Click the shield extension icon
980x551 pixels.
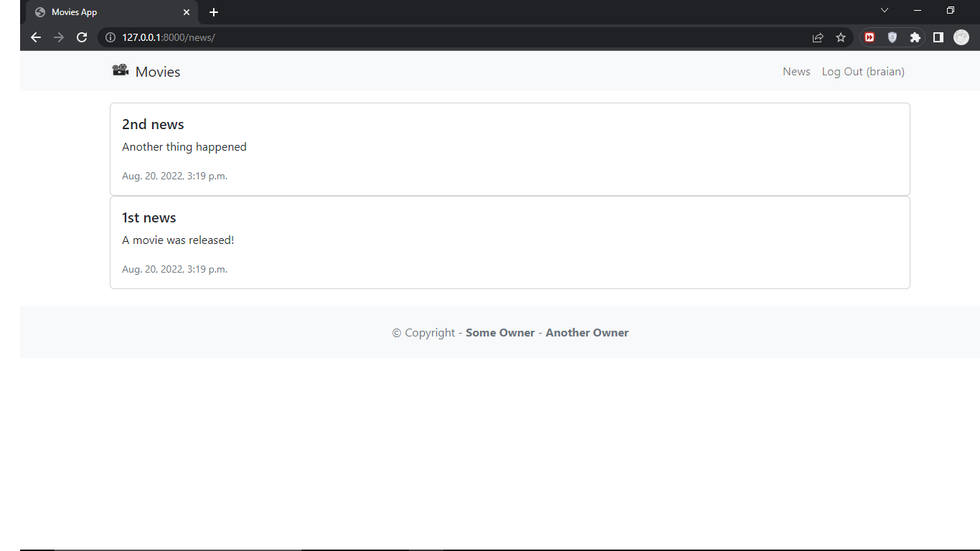click(892, 37)
